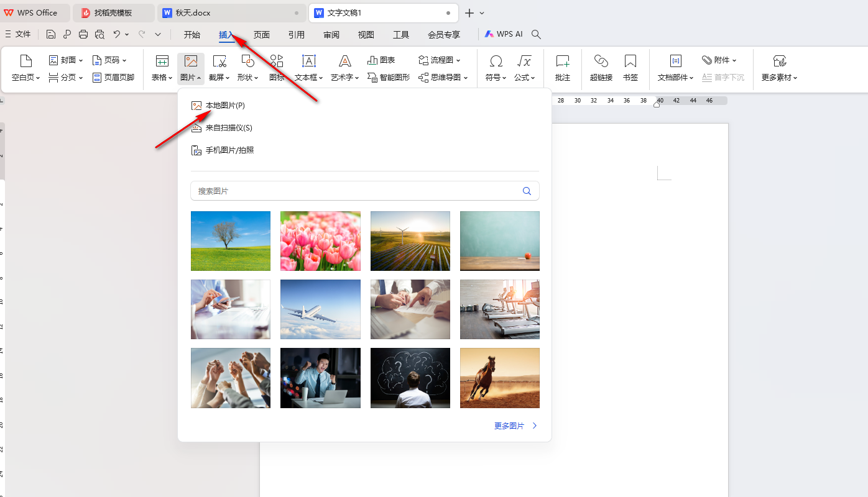
Task: Switch to the 审阅 ribbon tab
Action: [x=331, y=34]
